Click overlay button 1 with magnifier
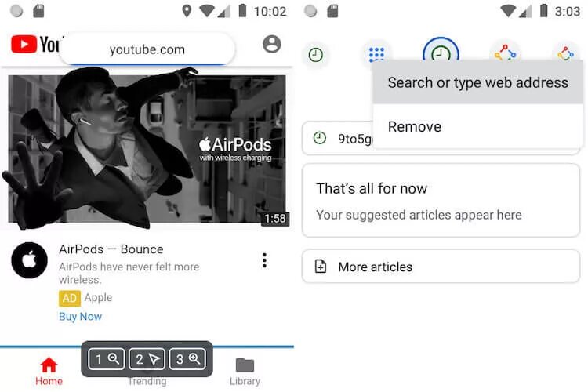588x392 pixels. pos(107,359)
